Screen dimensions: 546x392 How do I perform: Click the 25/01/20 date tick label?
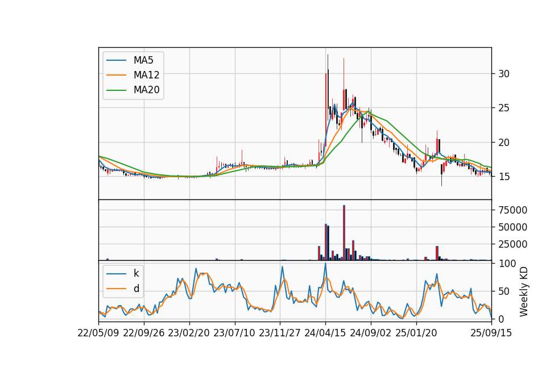[416, 333]
